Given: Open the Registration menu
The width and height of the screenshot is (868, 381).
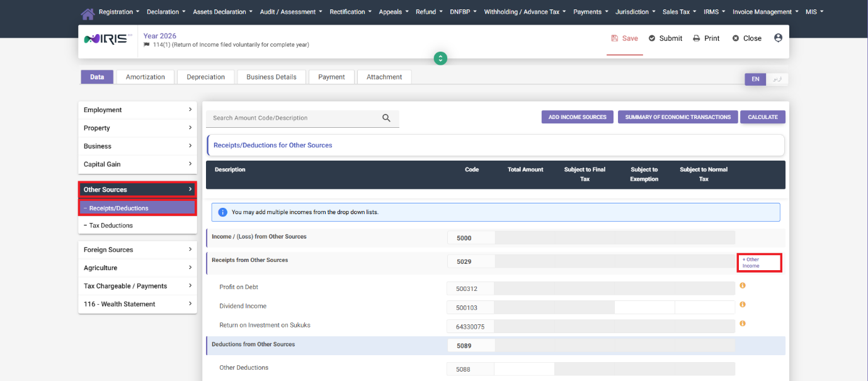Looking at the screenshot, I should (119, 12).
